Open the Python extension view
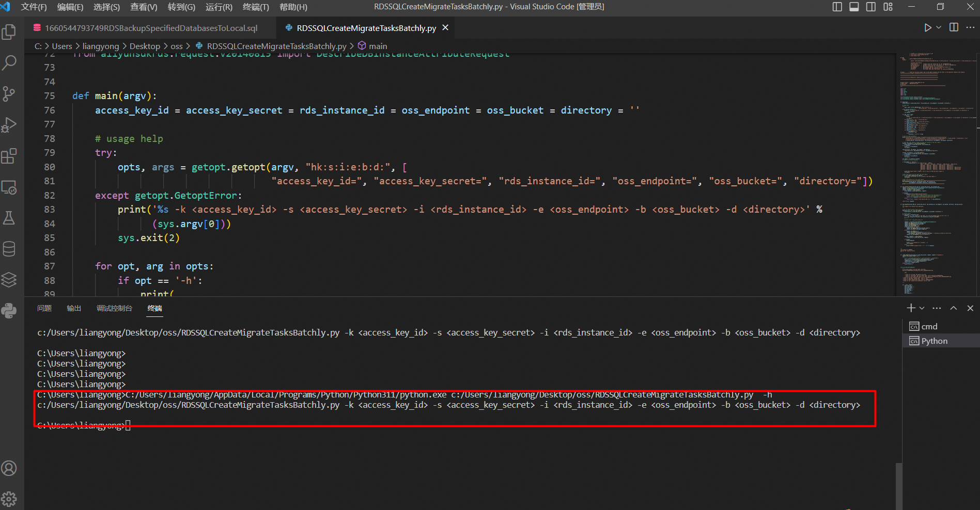This screenshot has height=510, width=980. (x=9, y=311)
